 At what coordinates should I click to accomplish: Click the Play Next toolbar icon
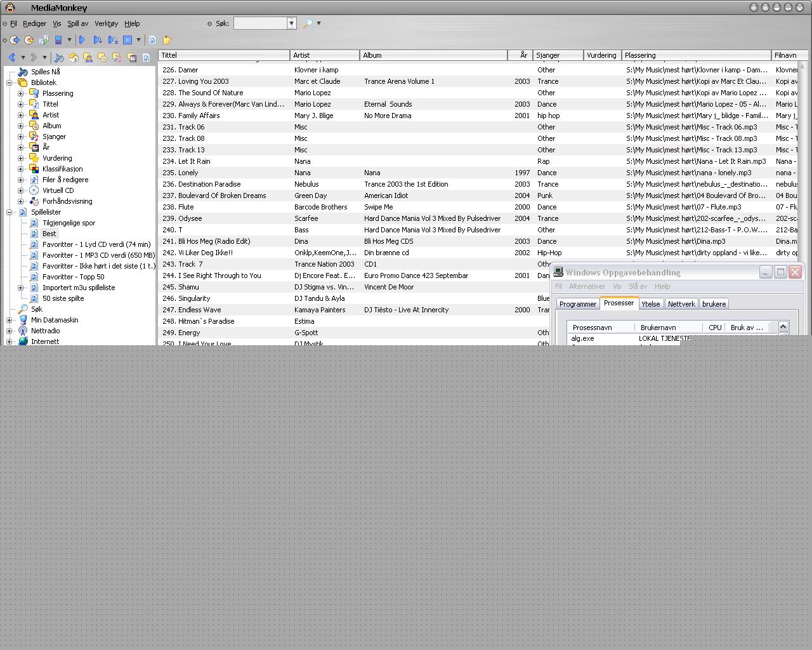point(98,40)
